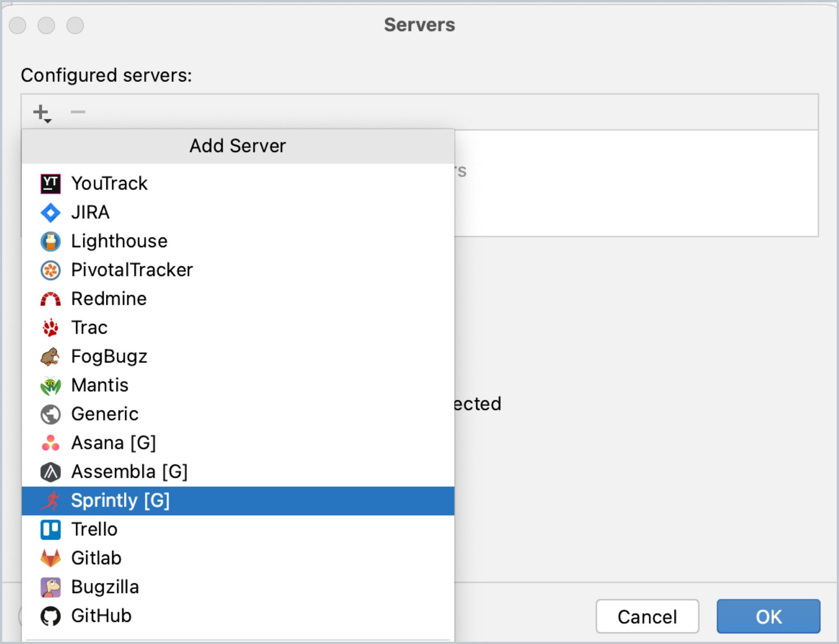Image resolution: width=839 pixels, height=644 pixels.
Task: Close the Servers dialog window
Action: point(18,25)
